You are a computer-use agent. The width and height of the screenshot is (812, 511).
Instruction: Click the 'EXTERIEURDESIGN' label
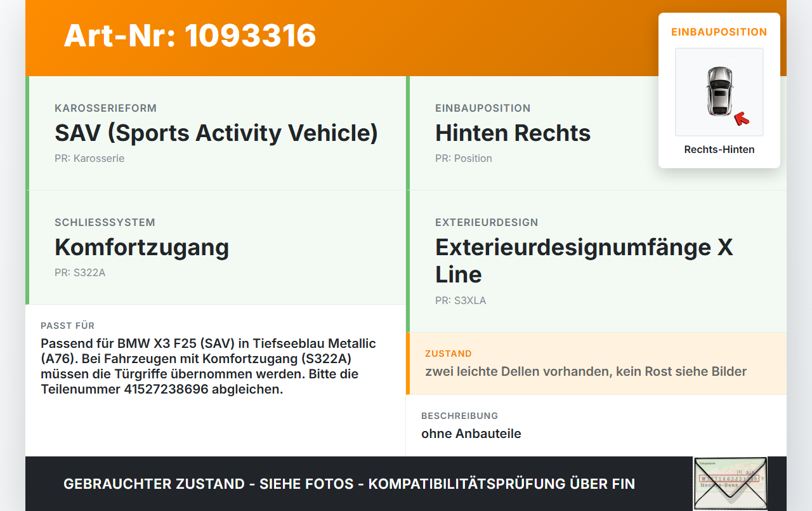tap(487, 223)
